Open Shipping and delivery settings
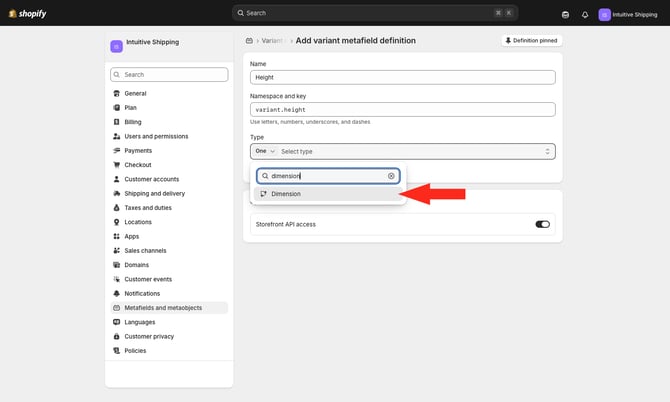The height and width of the screenshot is (402, 670). point(155,194)
